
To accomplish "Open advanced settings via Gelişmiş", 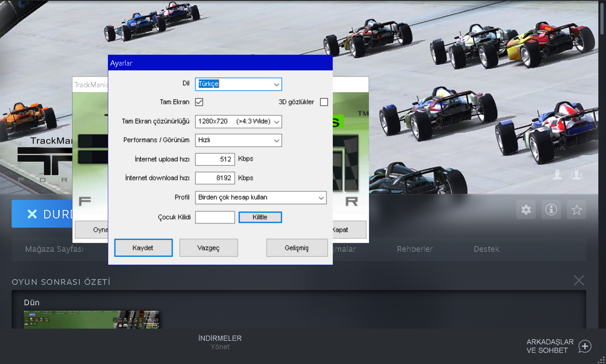I will [297, 248].
